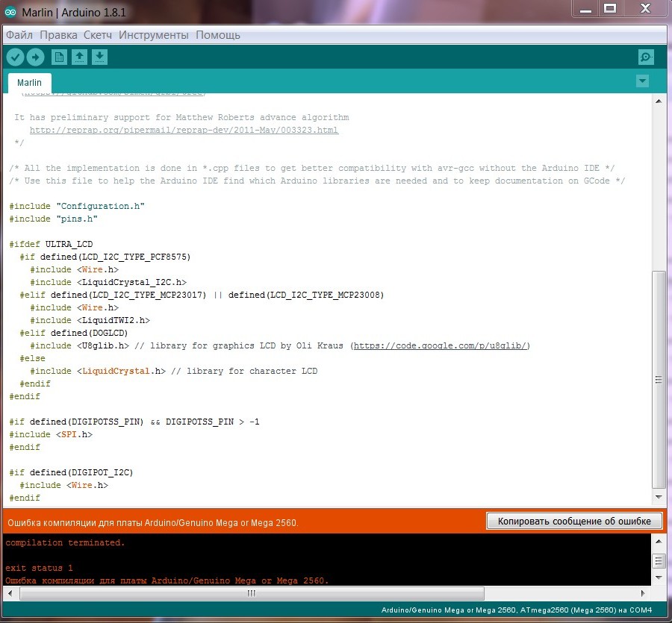Follow the code.google.com u8glib link
Screen dimensions: 672x623
(x=441, y=345)
